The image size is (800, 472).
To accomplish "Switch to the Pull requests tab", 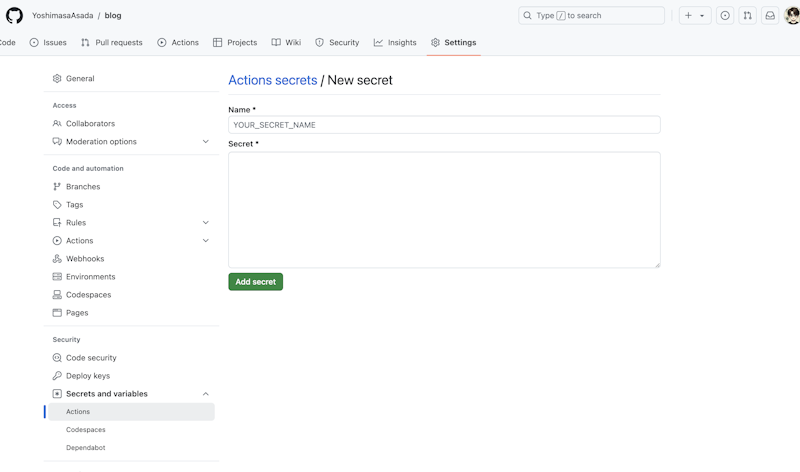I will tap(112, 43).
